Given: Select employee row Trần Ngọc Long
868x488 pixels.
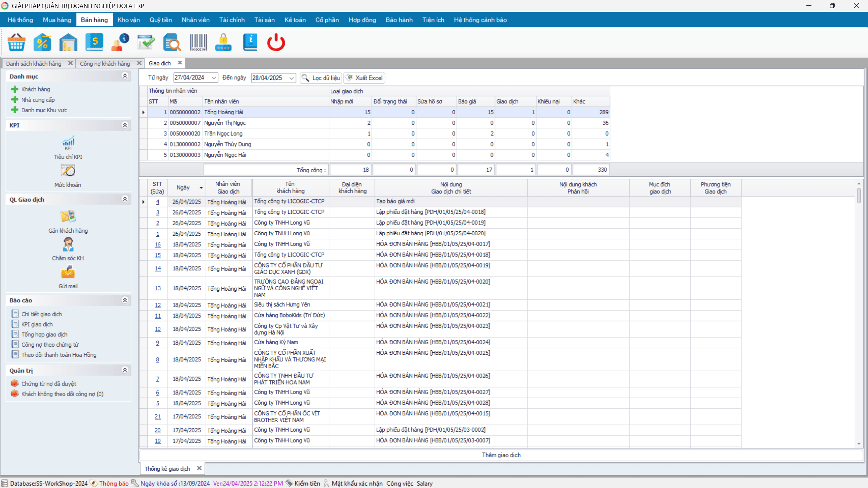Looking at the screenshot, I should [x=379, y=134].
